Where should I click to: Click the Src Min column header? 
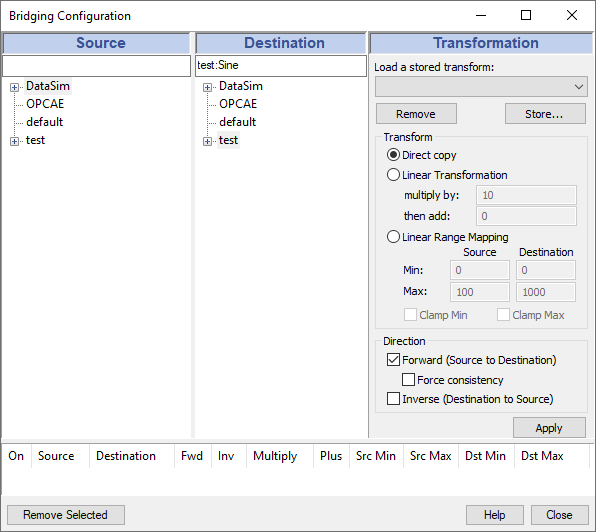coord(376,456)
